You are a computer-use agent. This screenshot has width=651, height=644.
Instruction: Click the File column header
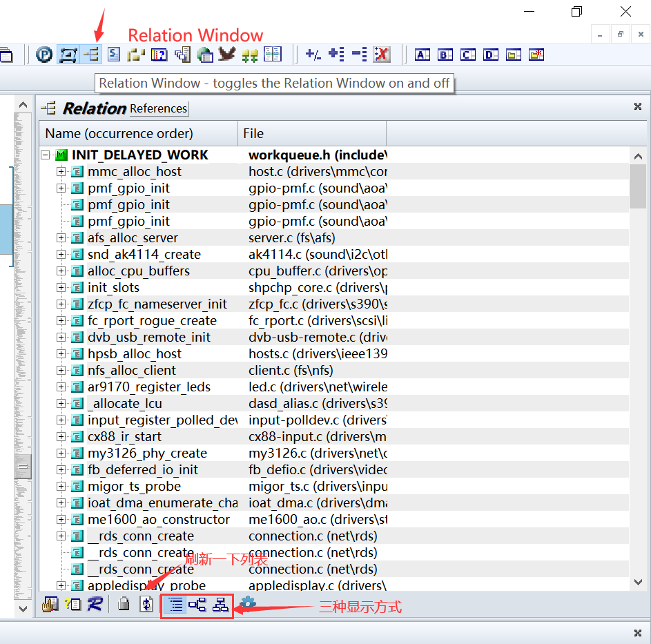tap(311, 133)
